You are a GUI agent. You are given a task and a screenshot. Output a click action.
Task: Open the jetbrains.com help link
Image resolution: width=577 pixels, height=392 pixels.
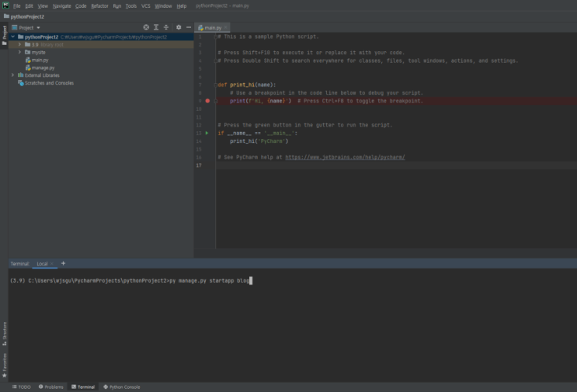[345, 158]
